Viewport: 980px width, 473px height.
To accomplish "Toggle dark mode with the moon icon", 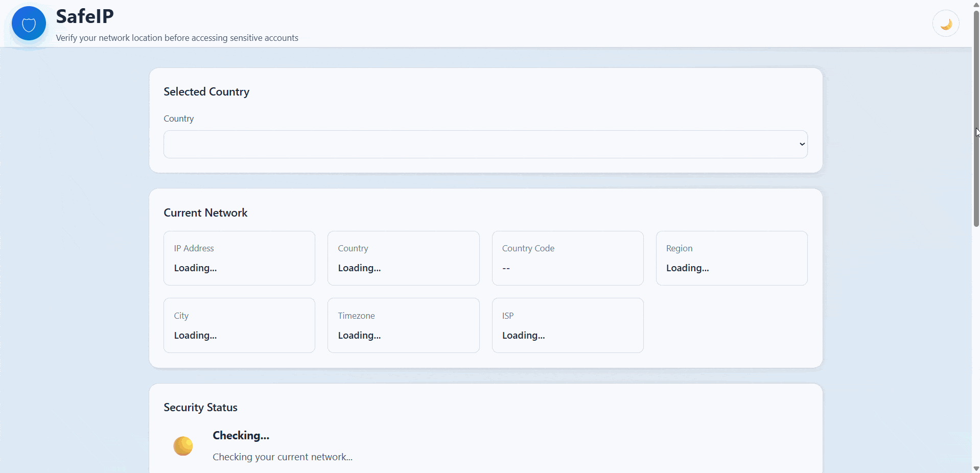I will tap(946, 23).
